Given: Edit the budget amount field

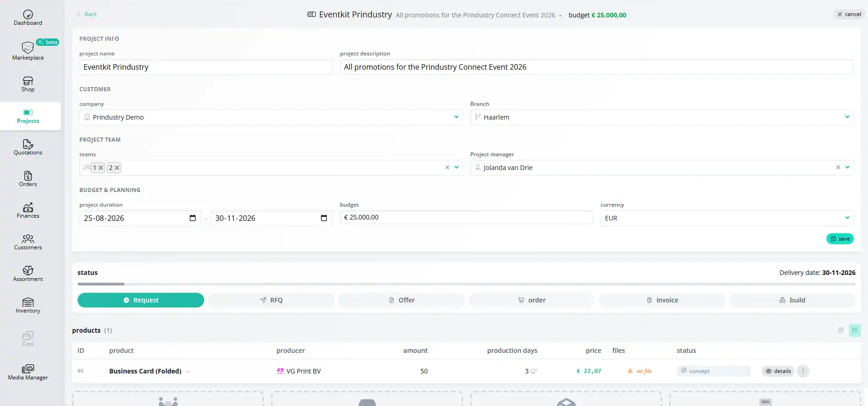Looking at the screenshot, I should 467,217.
